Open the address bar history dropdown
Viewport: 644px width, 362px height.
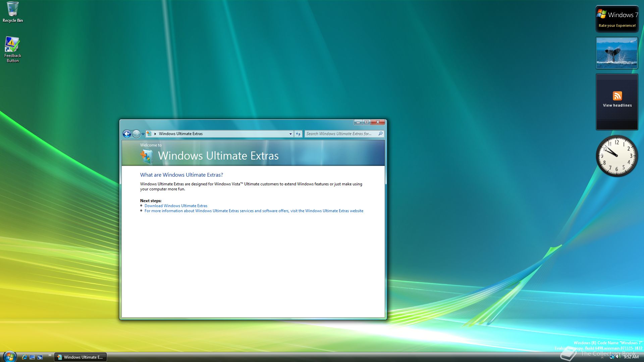coord(290,134)
